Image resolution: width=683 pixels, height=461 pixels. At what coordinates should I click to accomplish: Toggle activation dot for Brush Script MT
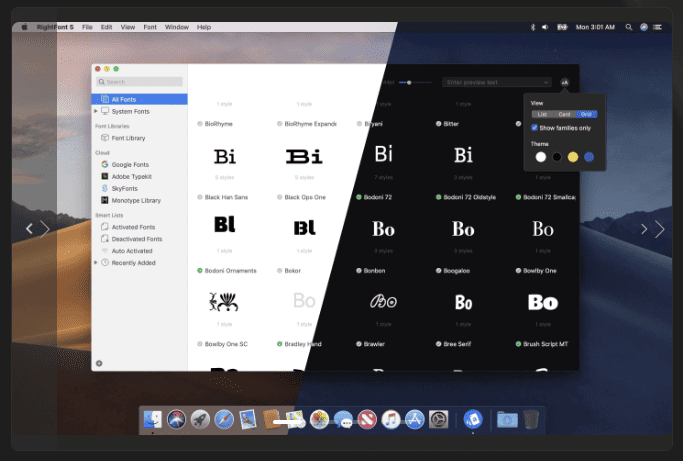tap(518, 344)
